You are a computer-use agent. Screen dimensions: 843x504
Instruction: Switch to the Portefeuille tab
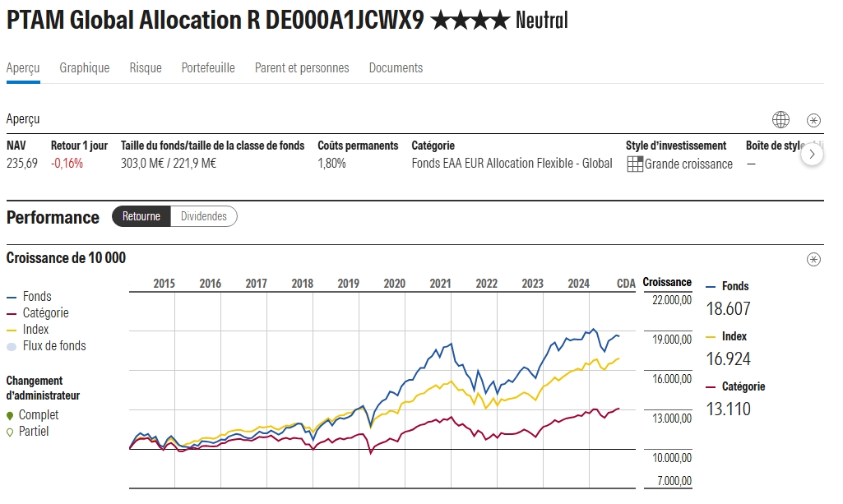(x=208, y=68)
